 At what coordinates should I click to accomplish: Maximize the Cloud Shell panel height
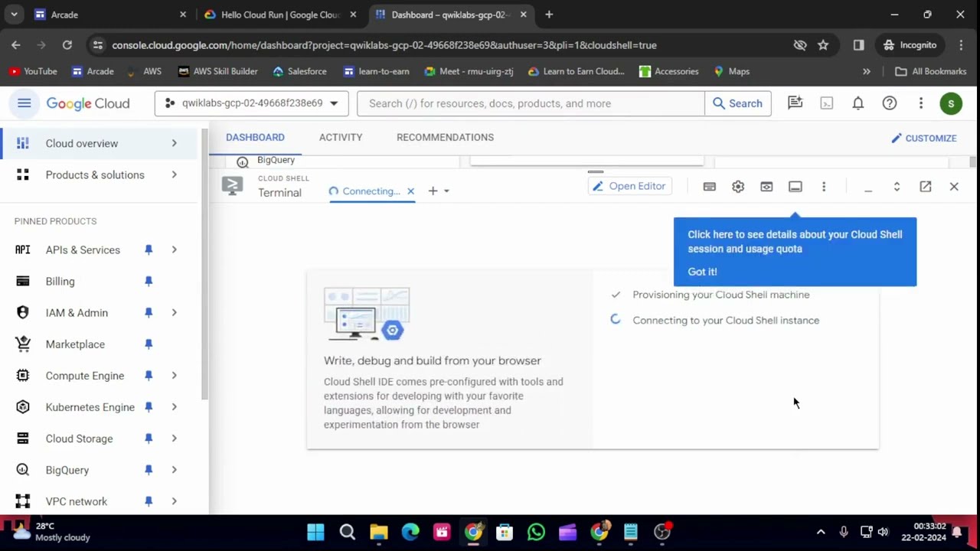(x=897, y=187)
